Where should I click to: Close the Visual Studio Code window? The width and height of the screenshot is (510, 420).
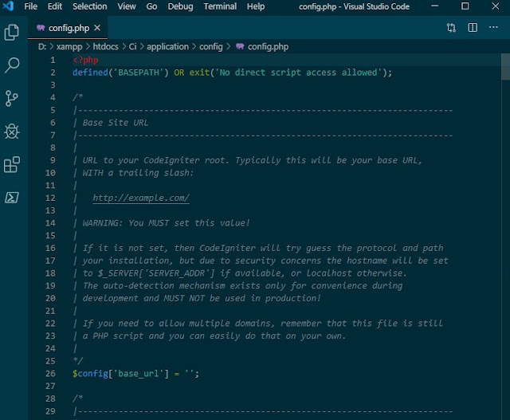tap(496, 6)
